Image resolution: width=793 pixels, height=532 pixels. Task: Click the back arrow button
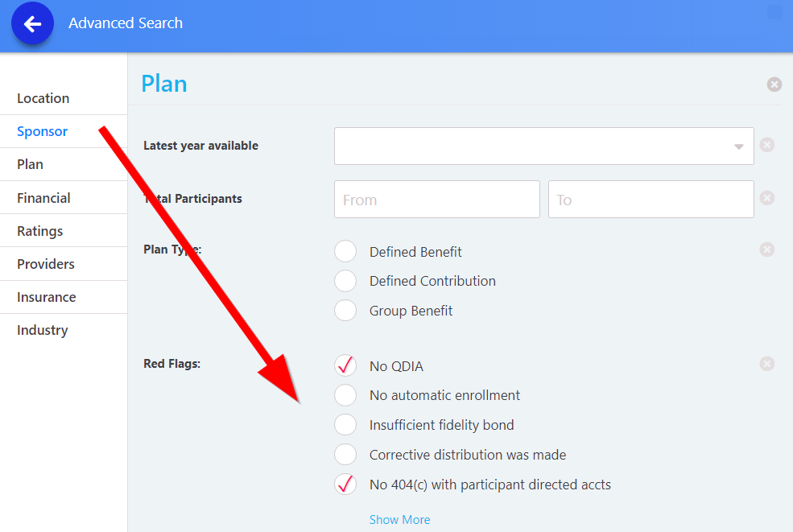tap(32, 24)
